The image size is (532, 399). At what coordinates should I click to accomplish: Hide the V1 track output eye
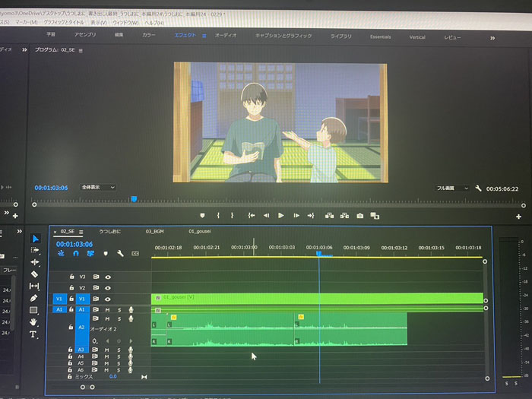coord(108,299)
